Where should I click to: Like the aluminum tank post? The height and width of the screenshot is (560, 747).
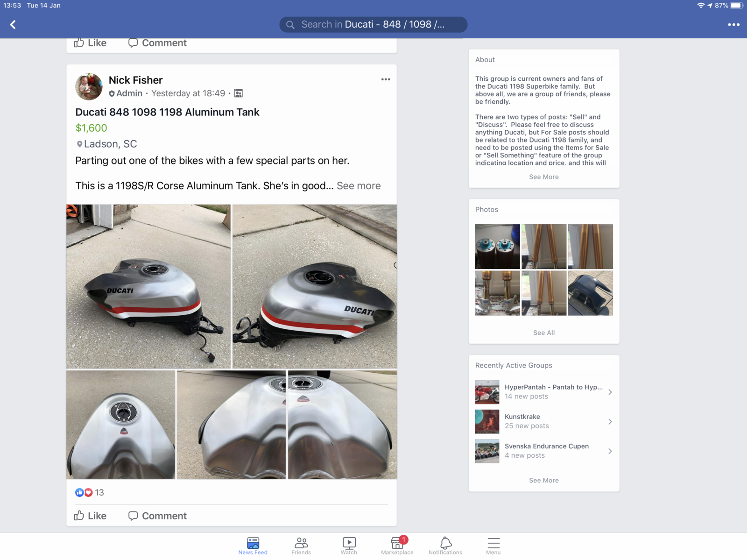(x=90, y=516)
